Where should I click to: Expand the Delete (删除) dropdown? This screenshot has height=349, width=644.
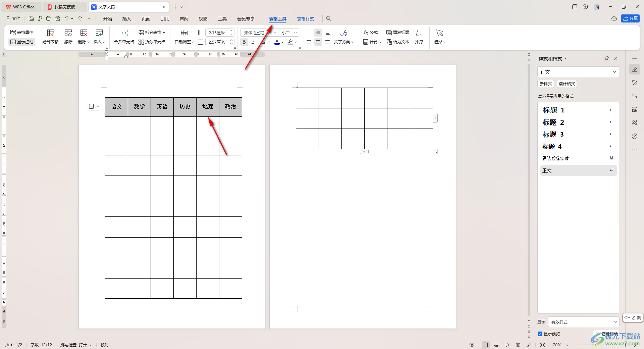[84, 42]
